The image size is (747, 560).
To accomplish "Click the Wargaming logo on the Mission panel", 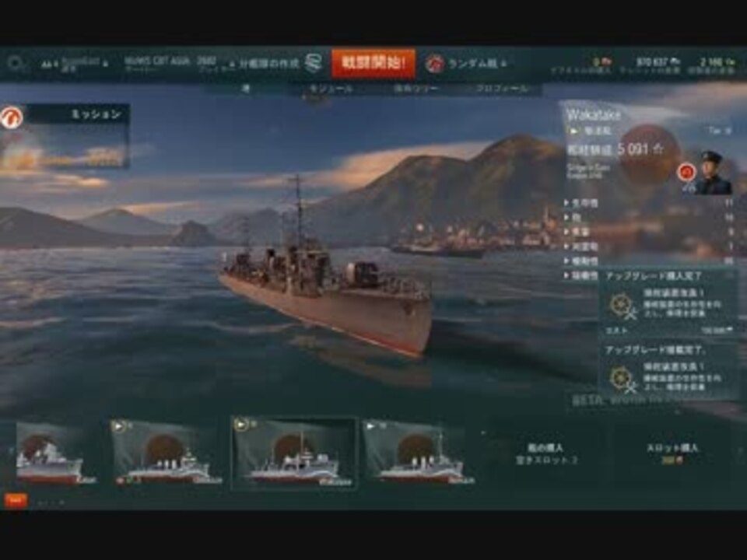I will click(12, 117).
